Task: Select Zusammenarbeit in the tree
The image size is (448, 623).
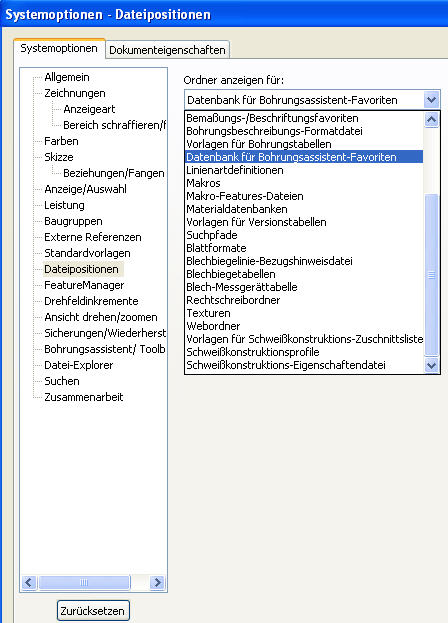Action: point(84,397)
